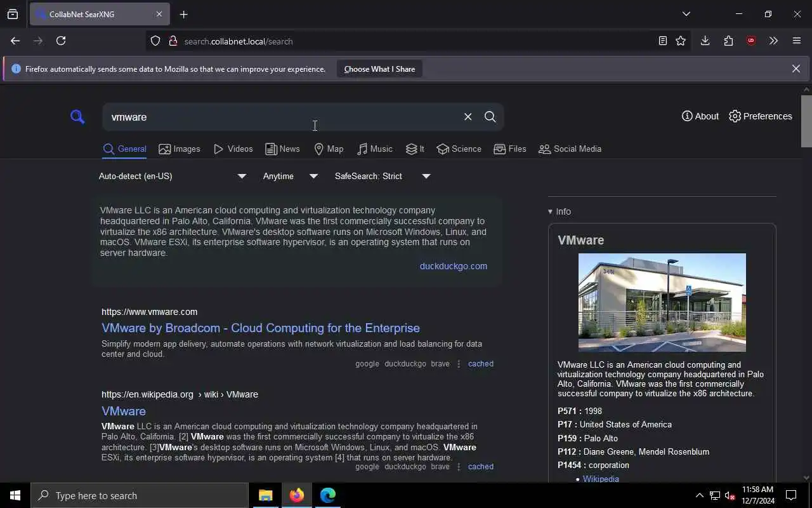Open the extensions puzzle icon
Screen dimensions: 812x508
[728, 41]
